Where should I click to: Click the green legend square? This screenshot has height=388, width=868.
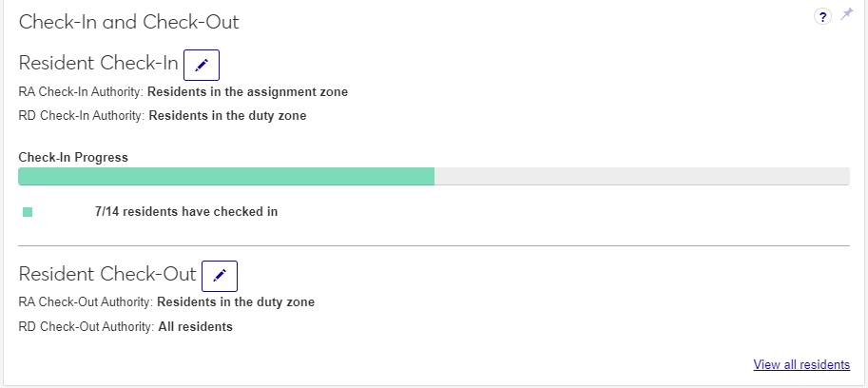pyautogui.click(x=28, y=212)
